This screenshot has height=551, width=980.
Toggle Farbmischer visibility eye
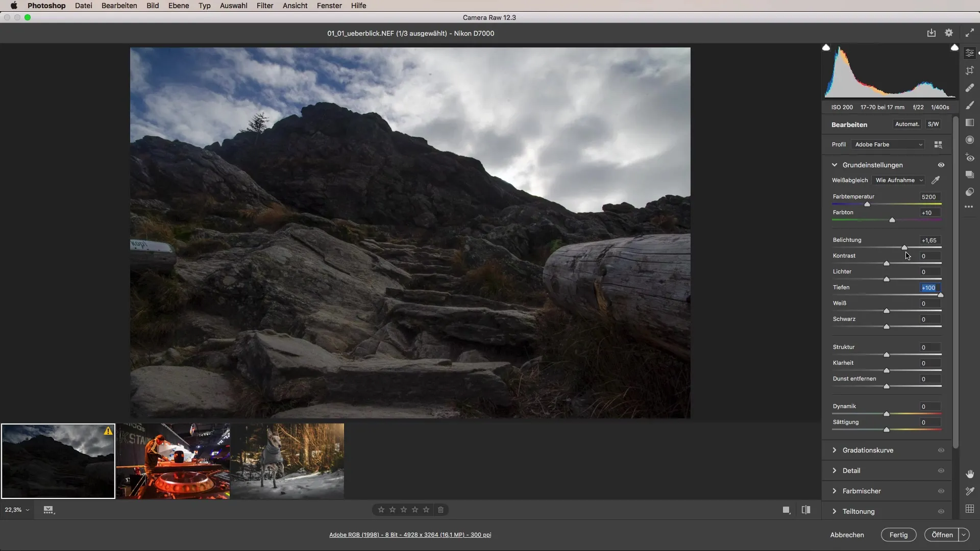click(x=941, y=491)
